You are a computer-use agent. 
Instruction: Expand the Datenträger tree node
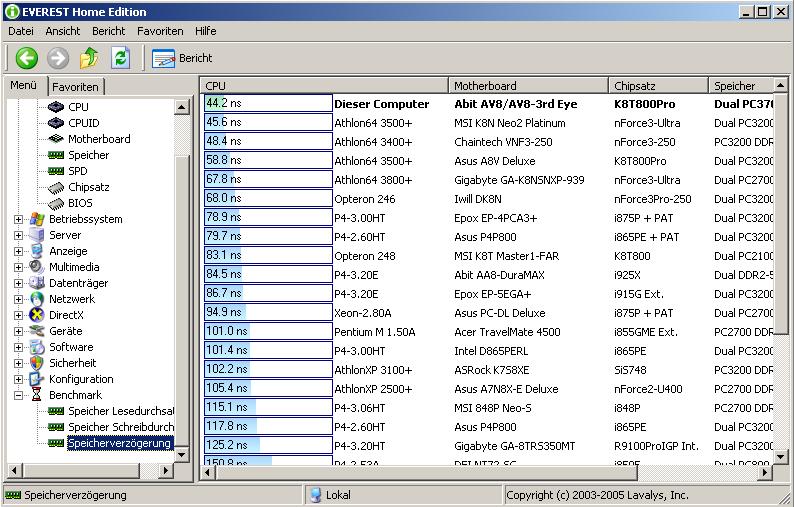pyautogui.click(x=19, y=283)
